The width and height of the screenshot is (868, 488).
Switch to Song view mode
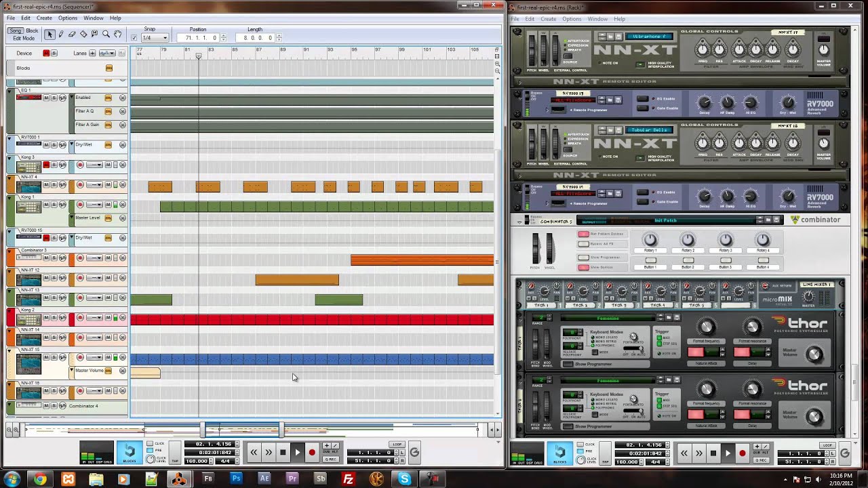coord(16,31)
